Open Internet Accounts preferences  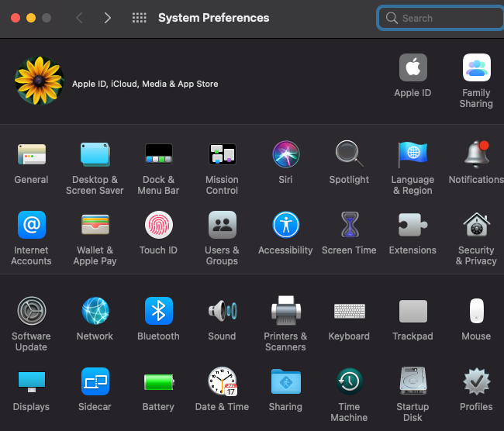tap(32, 225)
